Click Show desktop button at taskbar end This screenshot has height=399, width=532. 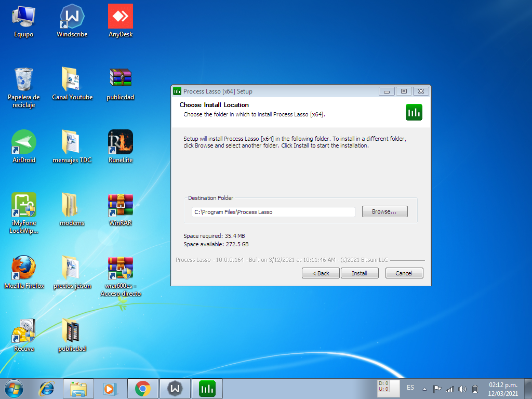(528, 389)
